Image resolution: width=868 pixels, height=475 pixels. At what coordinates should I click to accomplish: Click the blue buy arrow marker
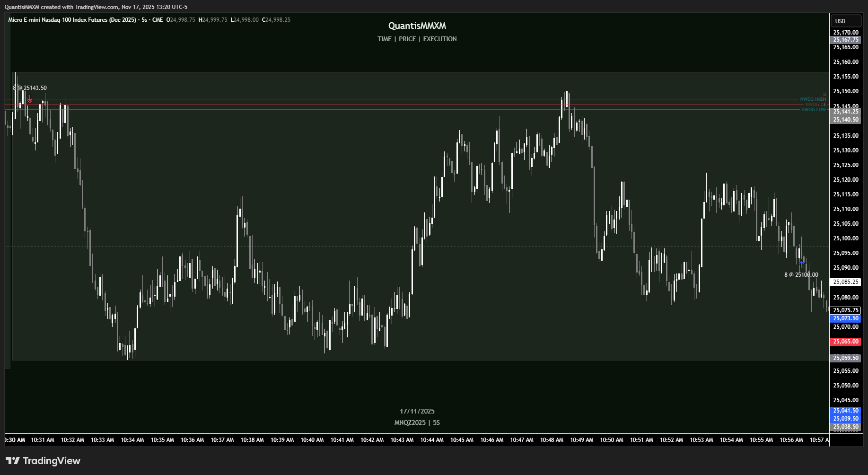tap(801, 263)
